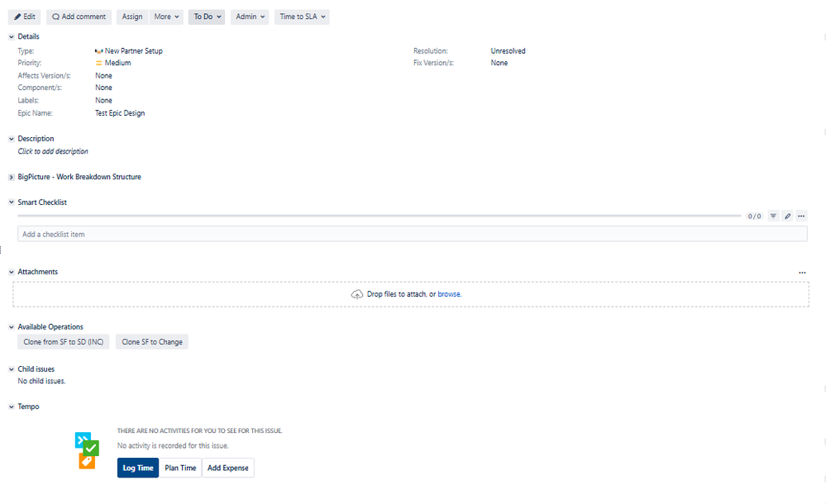Collapse the Description section
Image resolution: width=826 pixels, height=504 pixels.
[12, 139]
